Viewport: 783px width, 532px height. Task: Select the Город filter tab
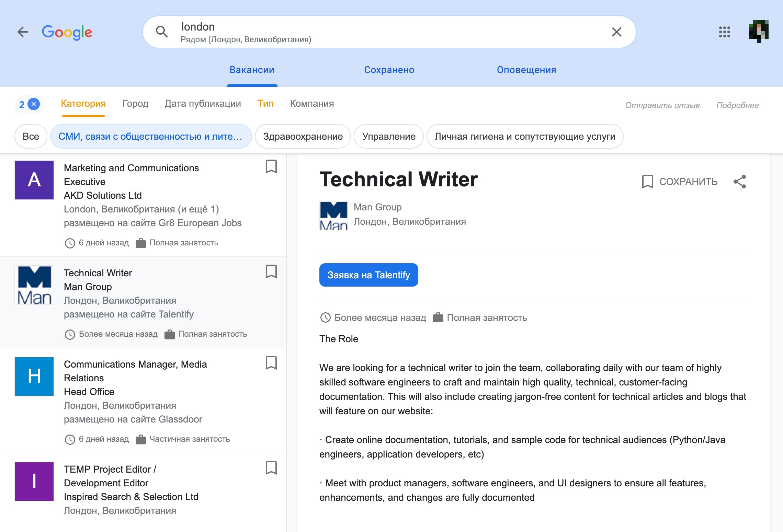click(135, 104)
